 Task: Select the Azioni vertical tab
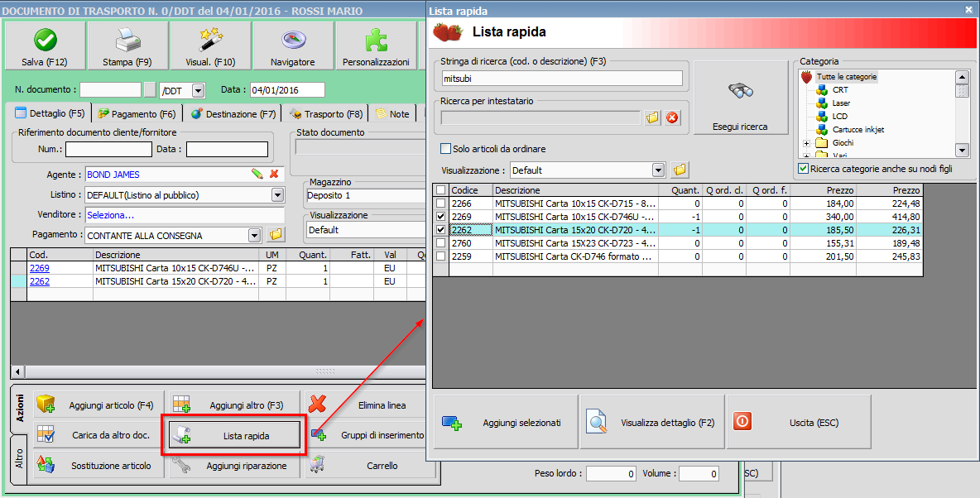tap(19, 408)
